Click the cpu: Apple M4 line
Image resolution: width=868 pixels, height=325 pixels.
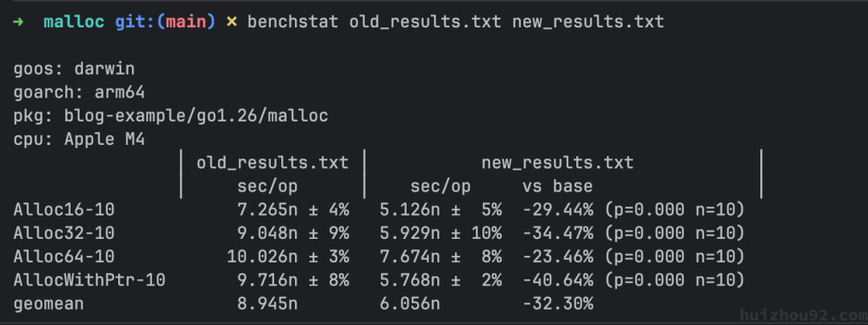coord(79,139)
